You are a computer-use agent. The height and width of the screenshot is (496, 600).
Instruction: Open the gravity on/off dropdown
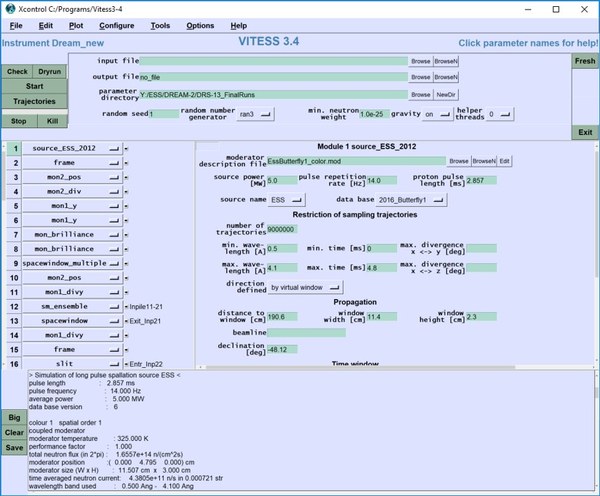pyautogui.click(x=437, y=115)
